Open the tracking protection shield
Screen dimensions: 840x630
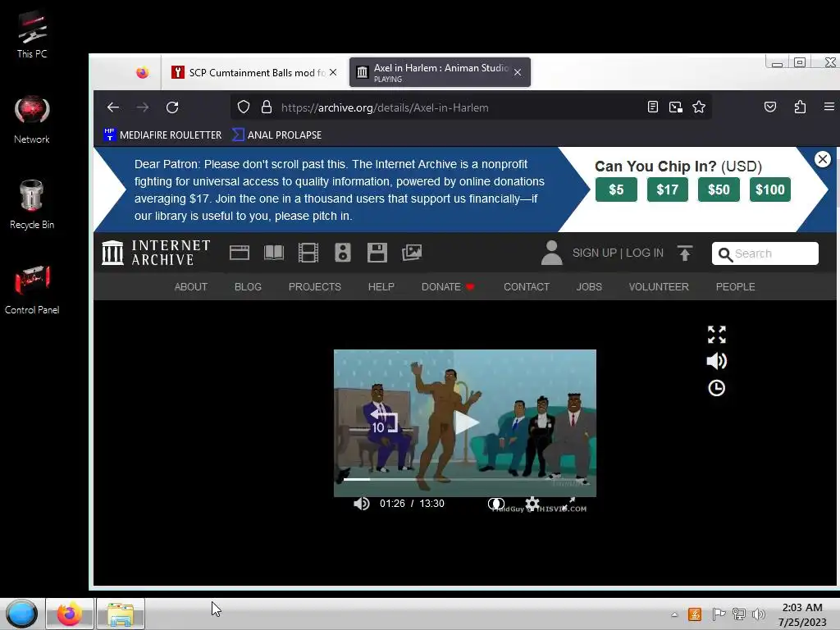pos(243,107)
